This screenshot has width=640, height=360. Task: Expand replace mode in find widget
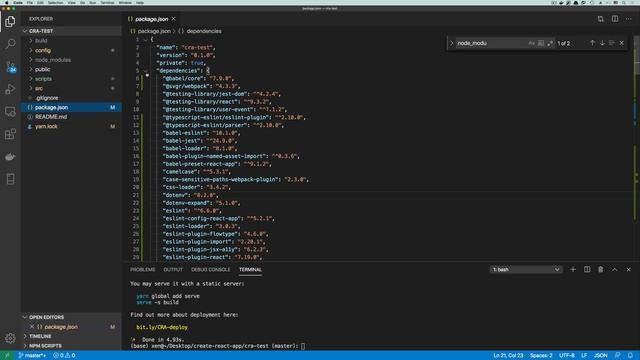pyautogui.click(x=451, y=43)
